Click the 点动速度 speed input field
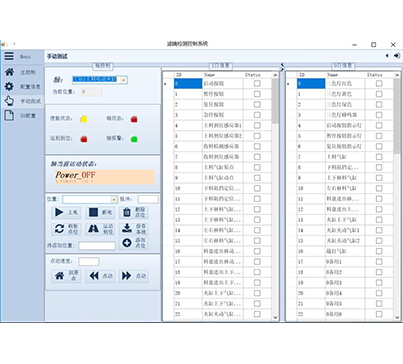Image resolution: width=403 pixels, height=364 pixels. [x=89, y=261]
